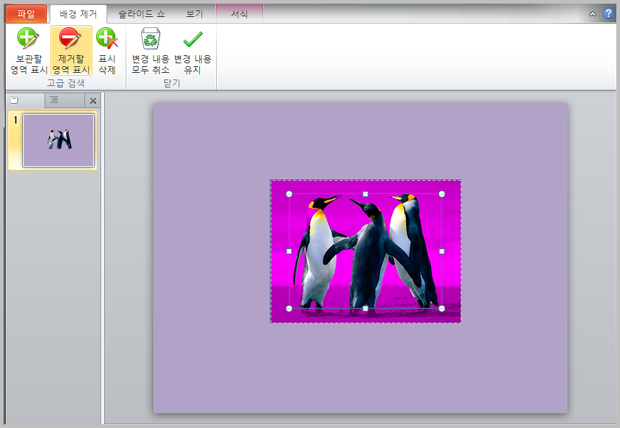Click the top-right selection handle on the picture
Screen dimensions: 620x428
tap(442, 194)
